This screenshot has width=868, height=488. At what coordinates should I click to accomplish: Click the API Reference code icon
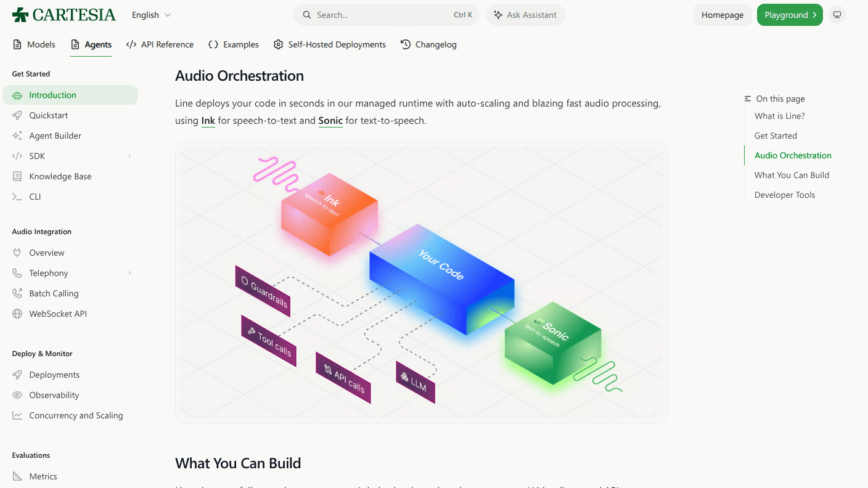click(131, 44)
